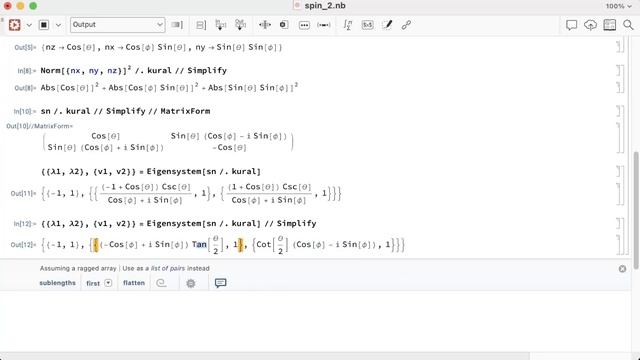Click the unlabeled Eigensystem input above Out[11]
This screenshot has height=360, width=640.
(x=151, y=171)
